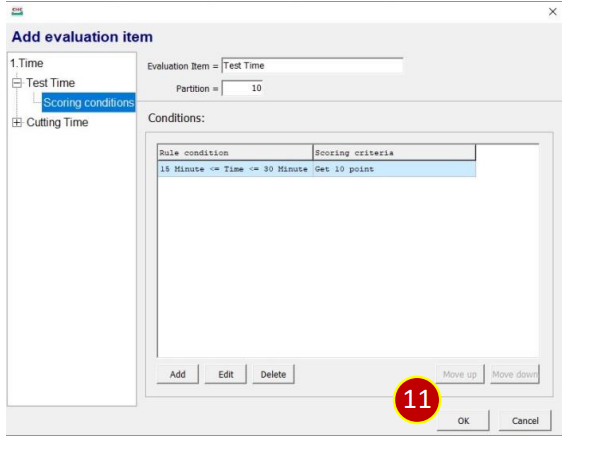Close the Add evaluation item dialog
Screen dimensions: 596x457
click(552, 12)
